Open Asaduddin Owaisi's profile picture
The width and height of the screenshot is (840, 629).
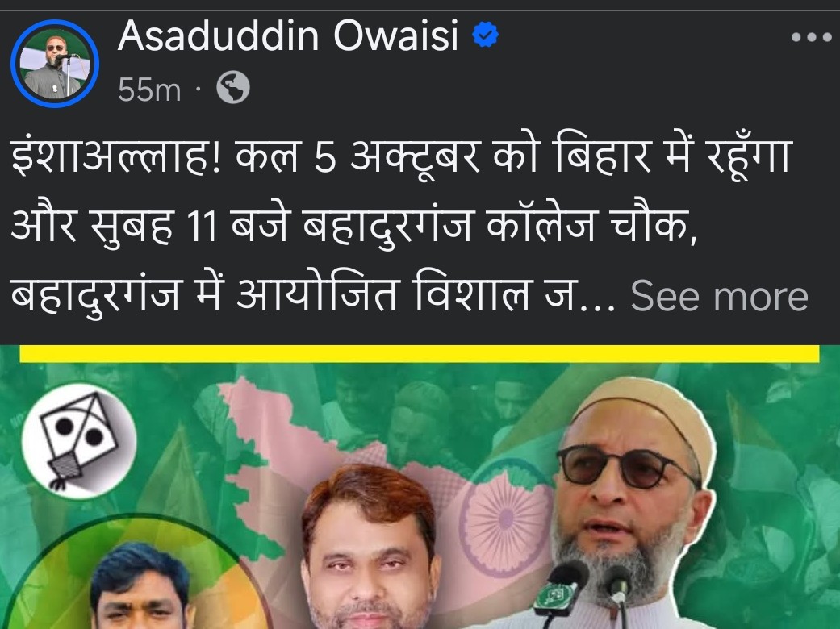point(55,64)
